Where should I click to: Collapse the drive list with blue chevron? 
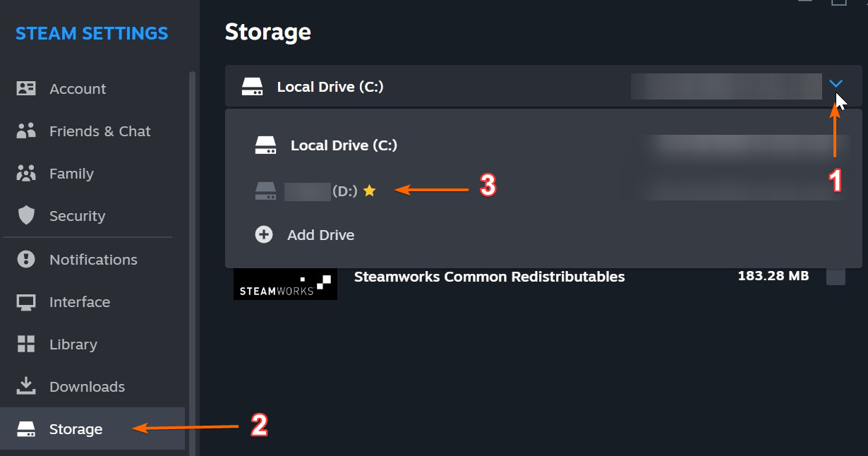[836, 84]
